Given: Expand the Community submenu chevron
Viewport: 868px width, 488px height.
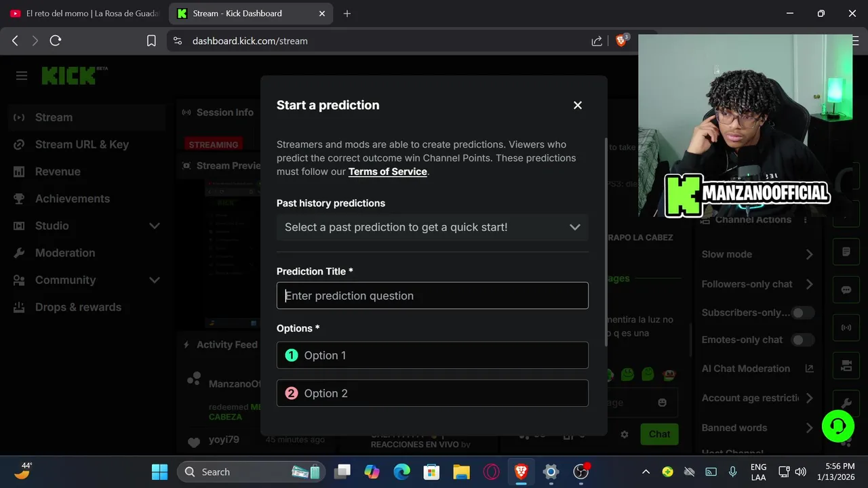Looking at the screenshot, I should (x=154, y=280).
